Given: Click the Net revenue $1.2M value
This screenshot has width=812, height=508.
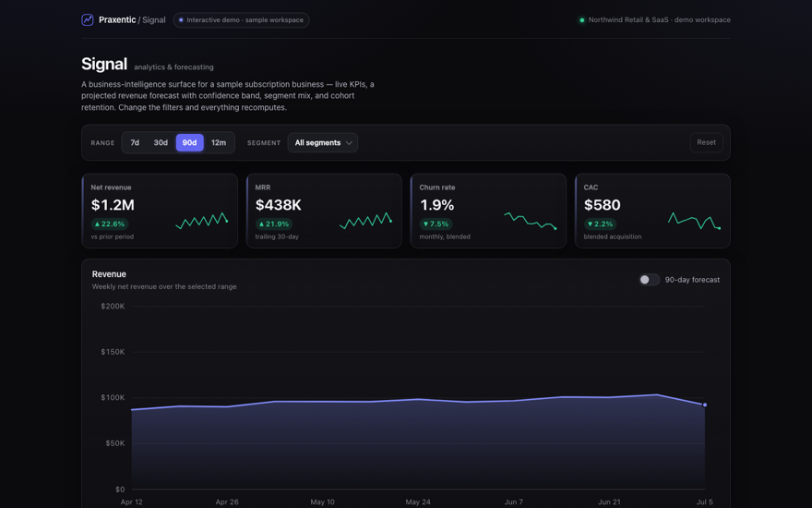Looking at the screenshot, I should coord(113,205).
